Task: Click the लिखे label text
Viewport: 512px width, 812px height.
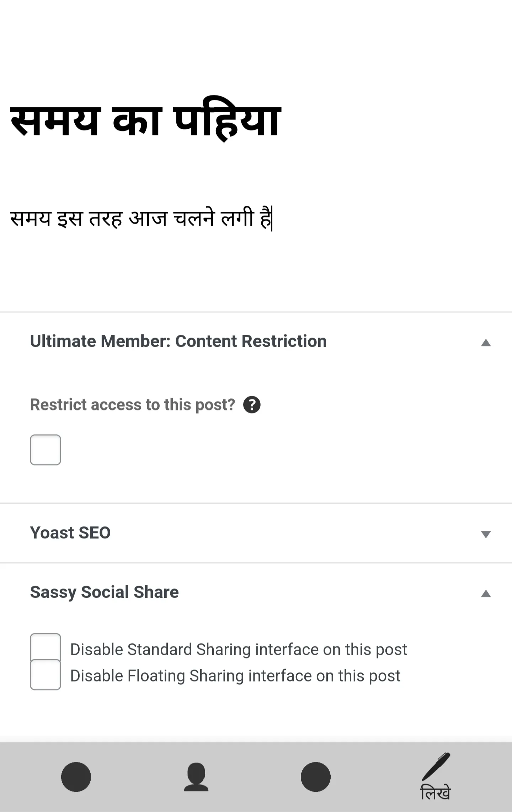Action: coord(436,792)
